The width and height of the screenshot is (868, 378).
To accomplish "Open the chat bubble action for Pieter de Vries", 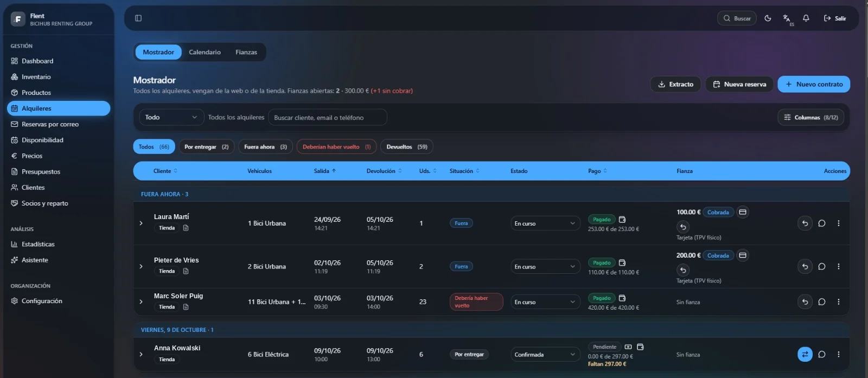I will pyautogui.click(x=822, y=267).
